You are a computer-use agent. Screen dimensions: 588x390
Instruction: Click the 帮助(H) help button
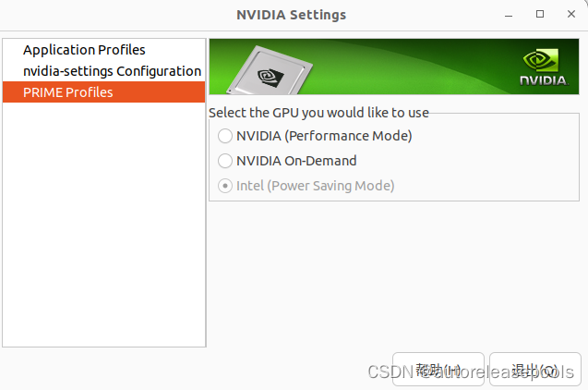(x=438, y=370)
